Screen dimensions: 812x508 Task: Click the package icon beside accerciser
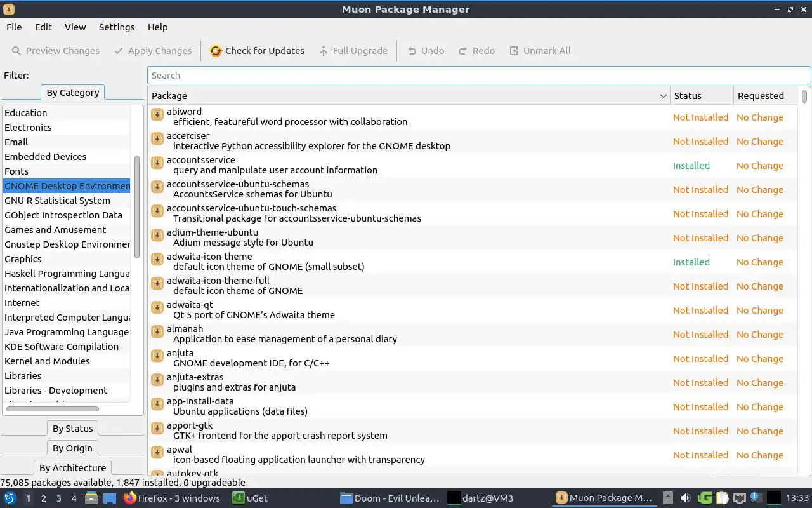tap(157, 138)
